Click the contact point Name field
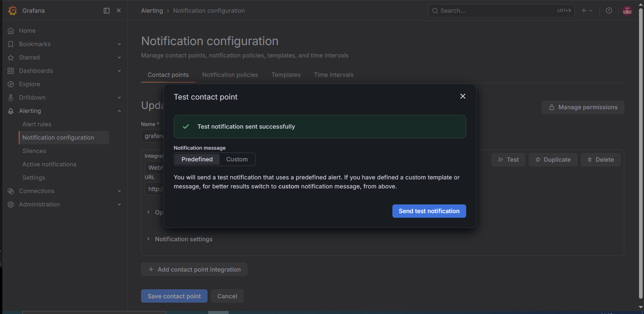 pos(152,136)
